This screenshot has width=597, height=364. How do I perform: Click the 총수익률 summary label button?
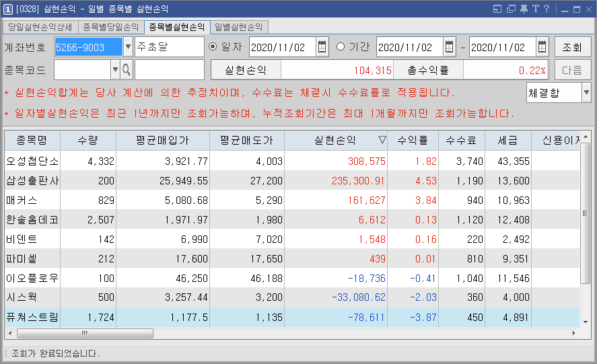(x=428, y=70)
